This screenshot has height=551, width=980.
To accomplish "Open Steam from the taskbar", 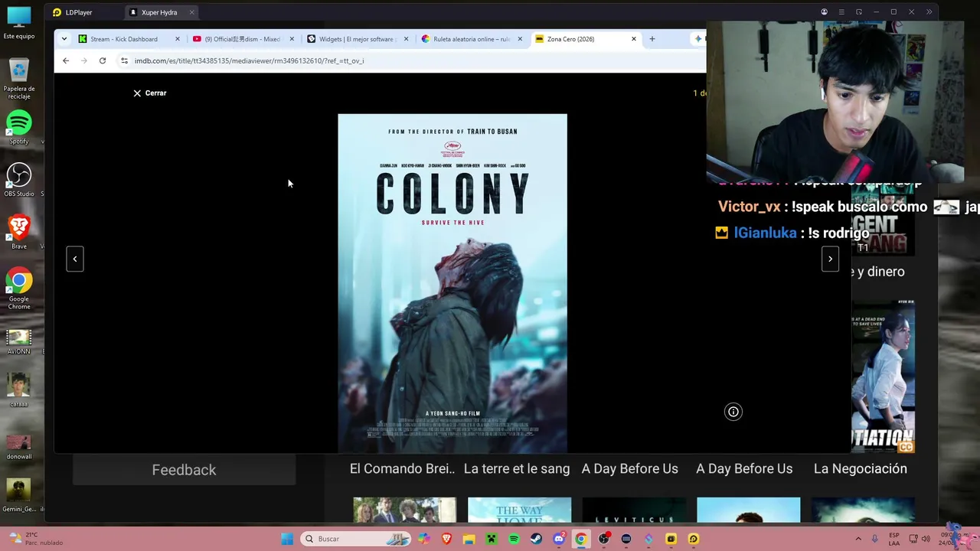I will pos(536,539).
